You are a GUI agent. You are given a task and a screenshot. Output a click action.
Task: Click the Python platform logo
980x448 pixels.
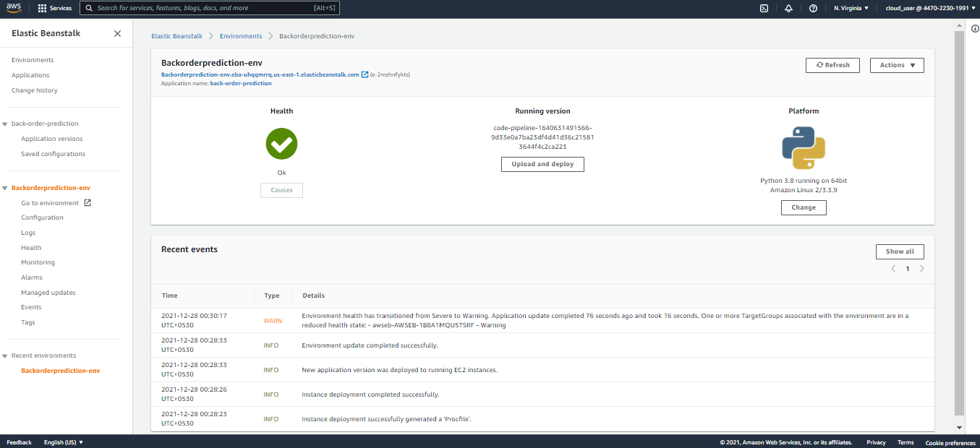pyautogui.click(x=804, y=147)
